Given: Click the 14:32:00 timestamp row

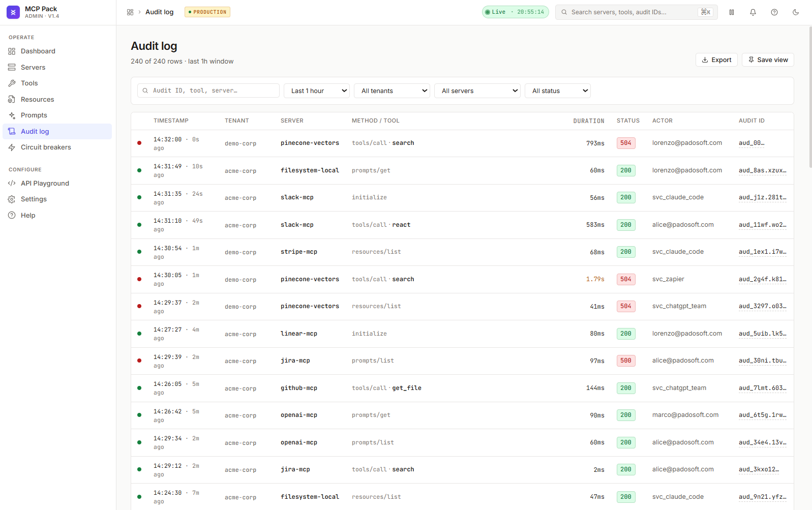Looking at the screenshot, I should click(462, 143).
